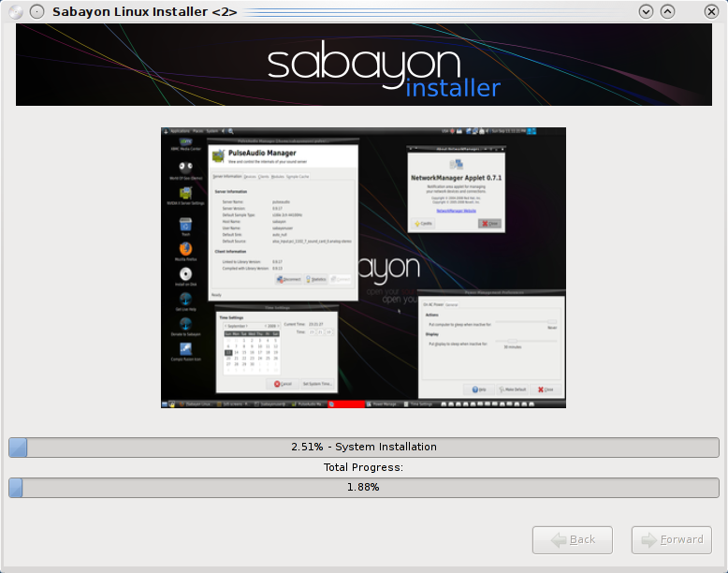Click the World of Goo demo icon
Viewport: 728px width, 573px height.
[x=185, y=168]
